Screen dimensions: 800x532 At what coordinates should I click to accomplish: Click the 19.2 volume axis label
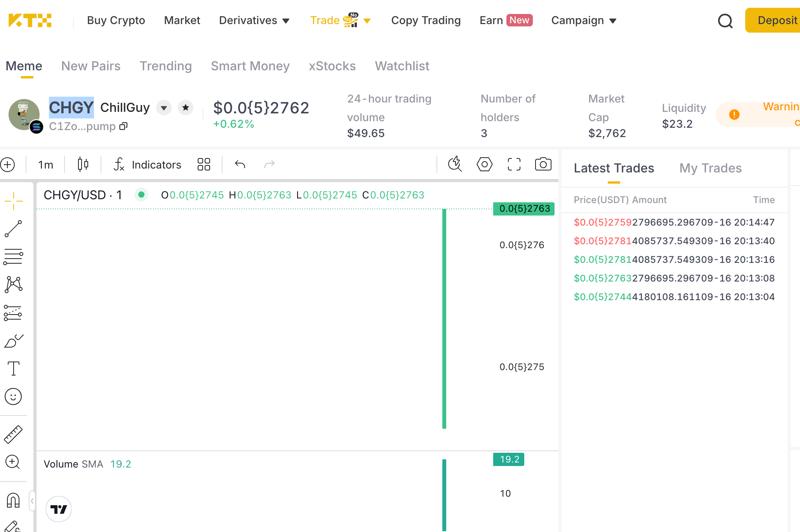[509, 459]
